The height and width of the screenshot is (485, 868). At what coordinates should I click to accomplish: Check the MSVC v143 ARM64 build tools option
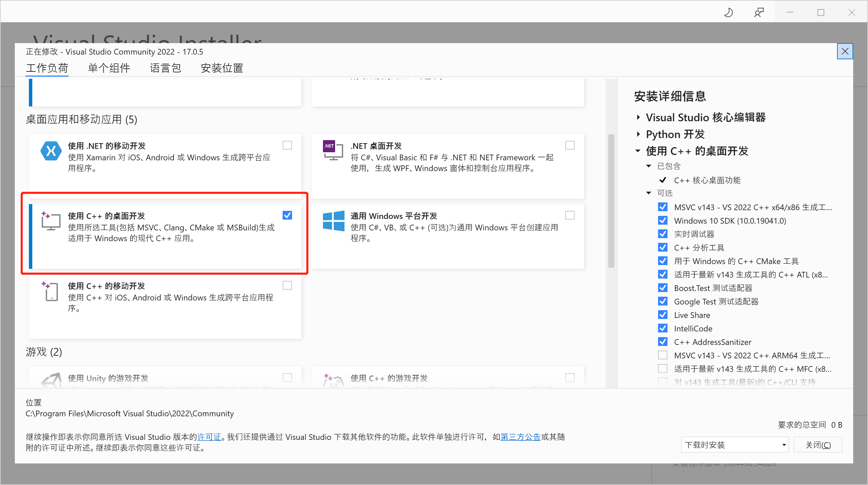click(662, 355)
